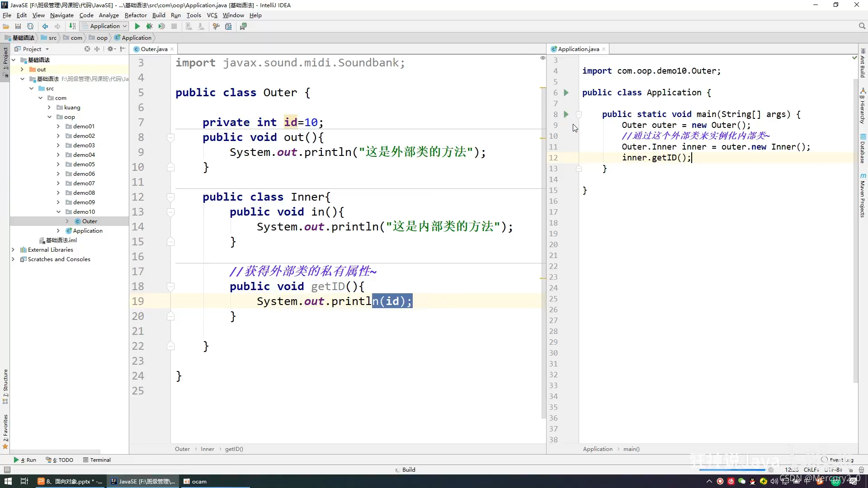Switch to the Application.java tab
The height and width of the screenshot is (488, 868).
tap(578, 49)
